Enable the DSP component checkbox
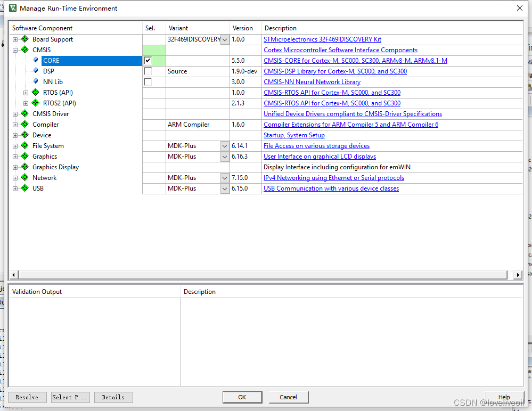The width and height of the screenshot is (532, 411). 148,71
